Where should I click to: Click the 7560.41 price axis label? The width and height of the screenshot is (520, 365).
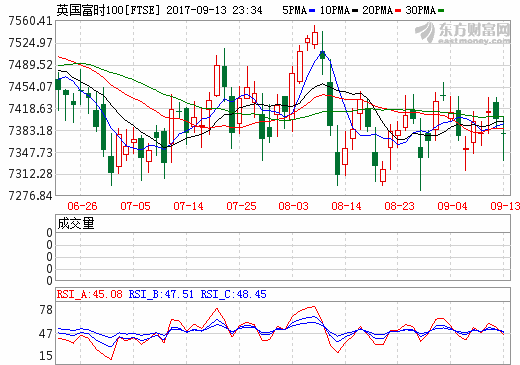pos(31,21)
